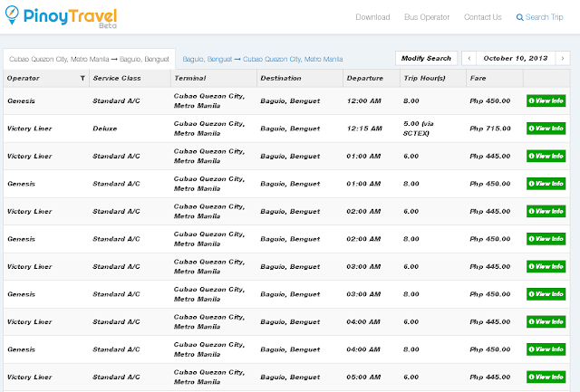Open the Download page
This screenshot has width=580, height=392.
(x=372, y=17)
